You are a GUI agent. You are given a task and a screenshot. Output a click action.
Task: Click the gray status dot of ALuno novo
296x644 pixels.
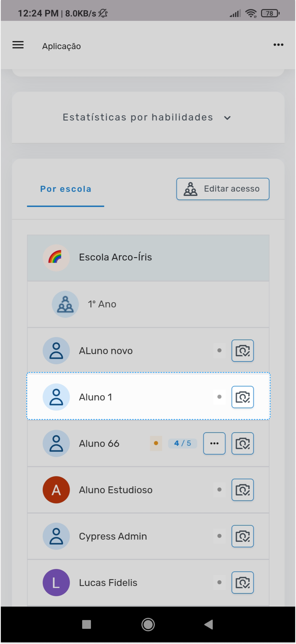[219, 350]
